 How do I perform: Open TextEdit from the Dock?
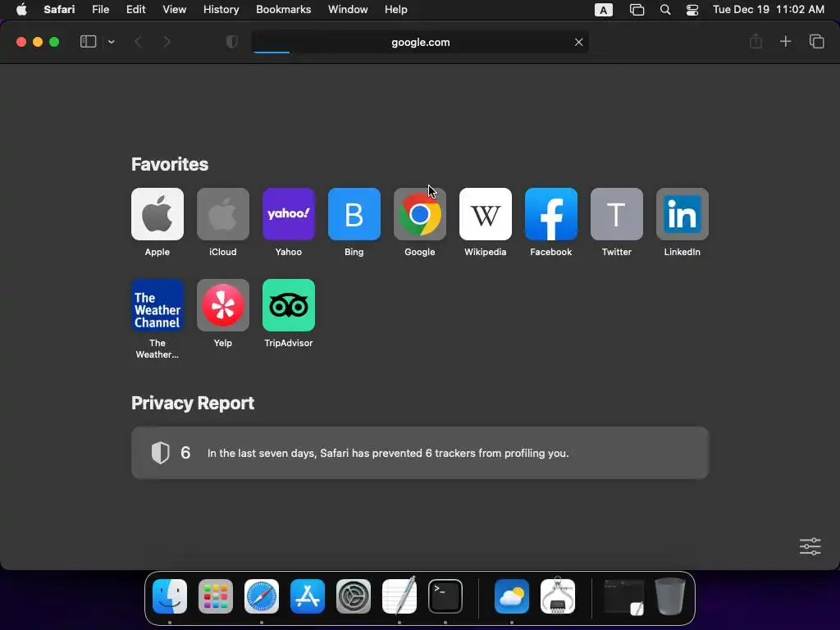(399, 596)
